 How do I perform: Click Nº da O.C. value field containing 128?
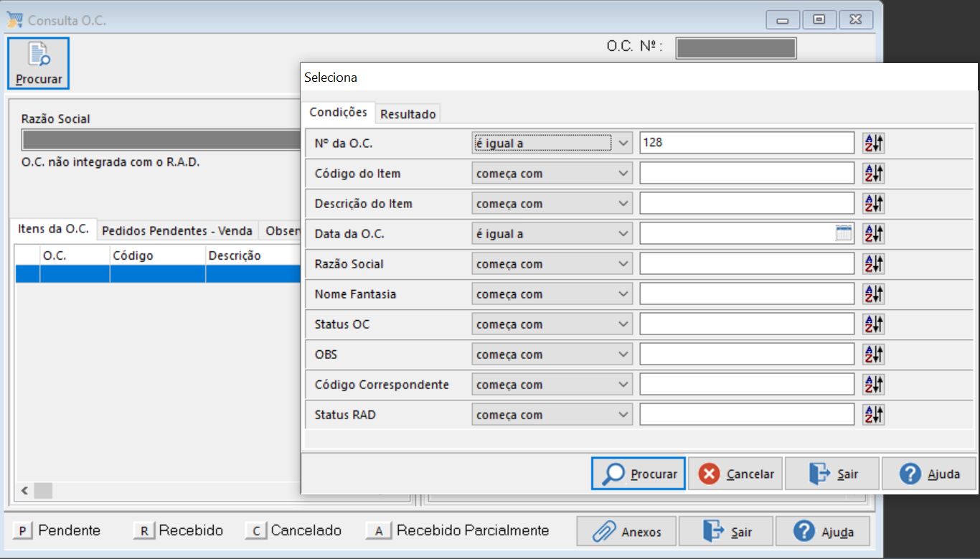[x=747, y=143]
